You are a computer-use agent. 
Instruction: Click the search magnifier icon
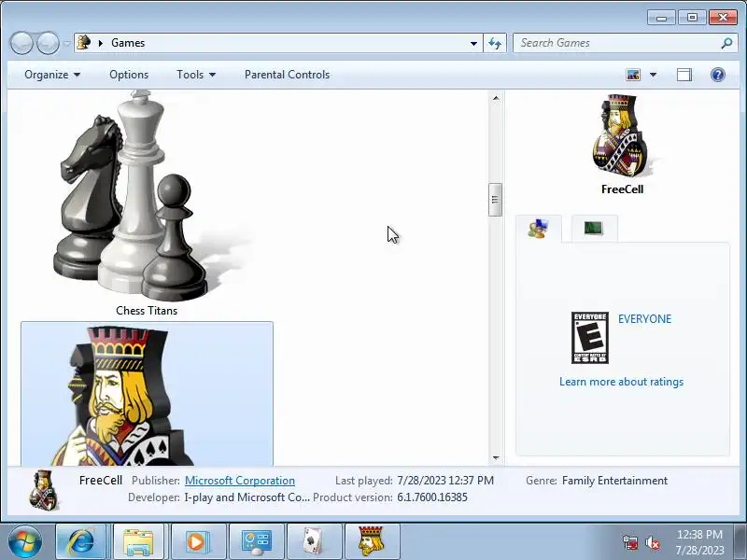[x=726, y=43]
